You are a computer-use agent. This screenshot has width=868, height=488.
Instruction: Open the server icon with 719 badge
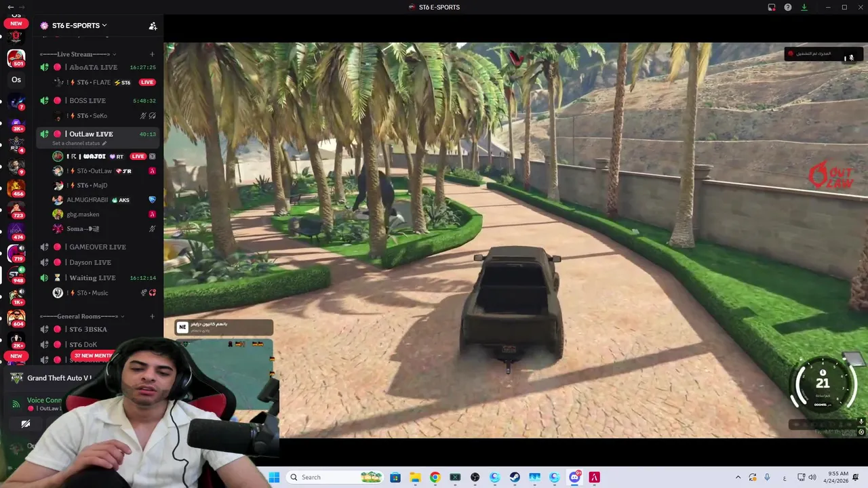pyautogui.click(x=16, y=253)
